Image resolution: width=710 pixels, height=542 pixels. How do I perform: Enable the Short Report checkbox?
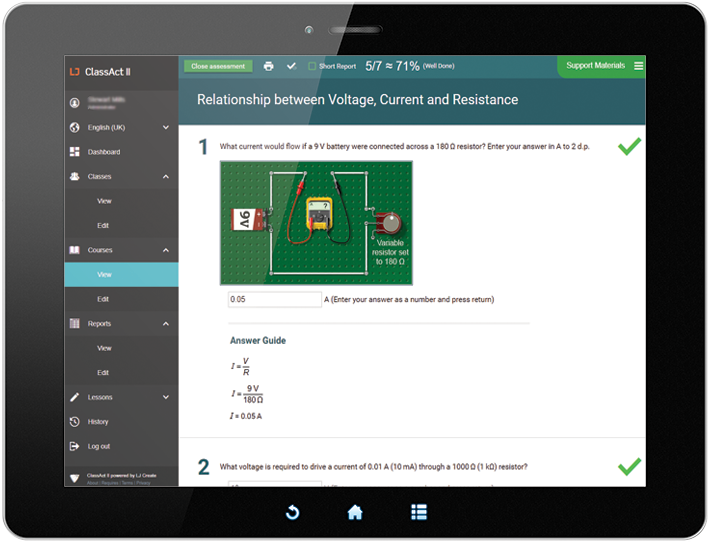312,66
